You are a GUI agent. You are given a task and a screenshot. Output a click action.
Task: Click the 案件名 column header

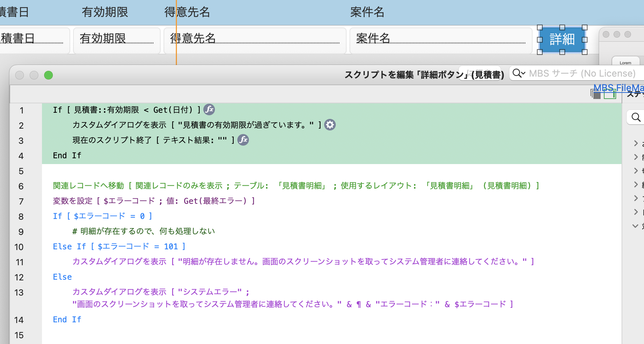(368, 12)
